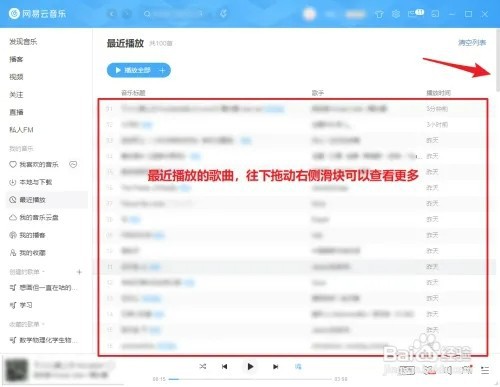Skip to the next track

tap(275, 367)
